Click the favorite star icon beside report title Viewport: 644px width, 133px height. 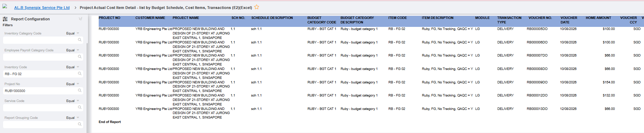click(257, 7)
